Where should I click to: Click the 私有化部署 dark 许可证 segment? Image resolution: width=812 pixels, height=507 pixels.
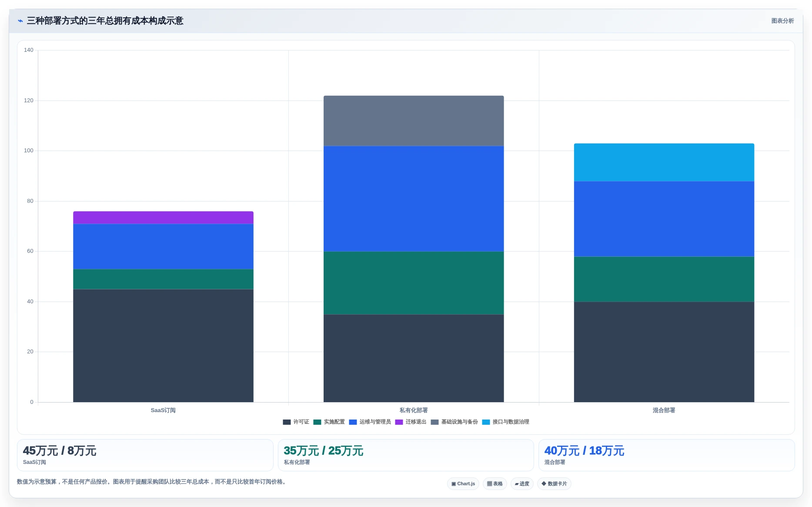coord(414,358)
